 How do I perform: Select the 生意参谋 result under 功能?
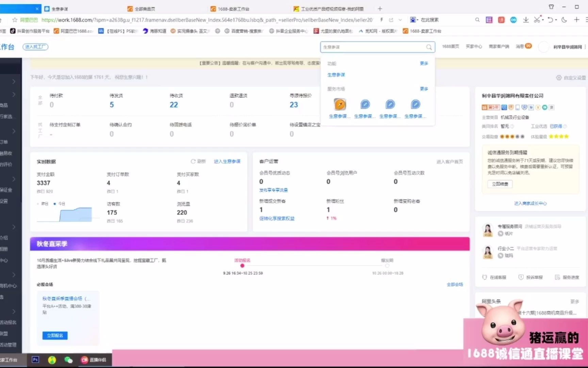click(x=336, y=75)
